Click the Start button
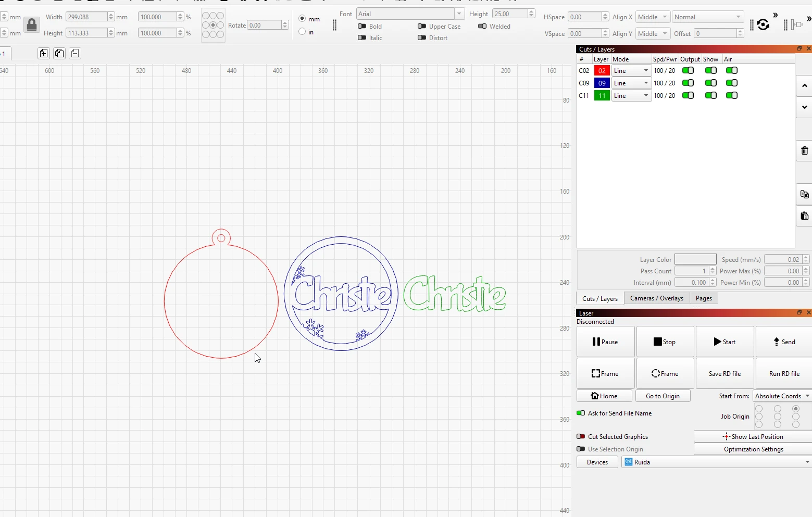 coord(724,342)
